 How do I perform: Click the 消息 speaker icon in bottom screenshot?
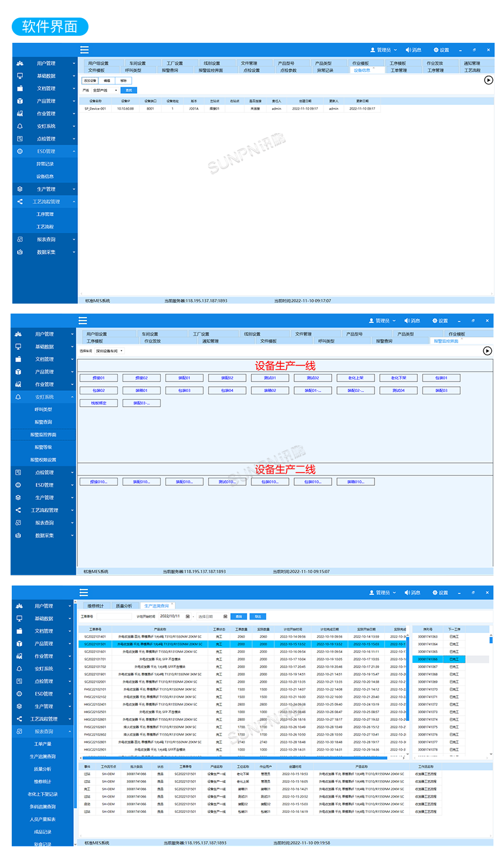(407, 593)
